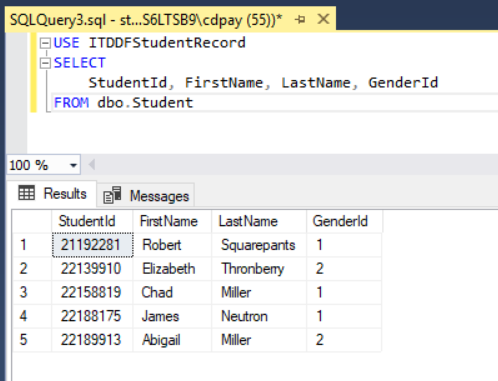Click the Thronberry last name cell

(x=259, y=269)
